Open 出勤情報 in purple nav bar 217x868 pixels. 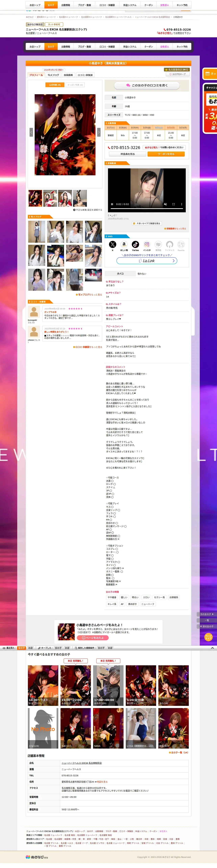66,47
